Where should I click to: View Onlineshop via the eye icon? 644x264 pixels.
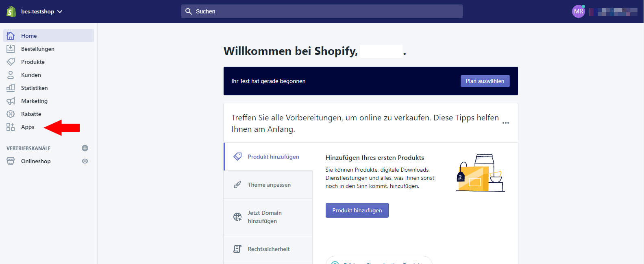coord(85,161)
